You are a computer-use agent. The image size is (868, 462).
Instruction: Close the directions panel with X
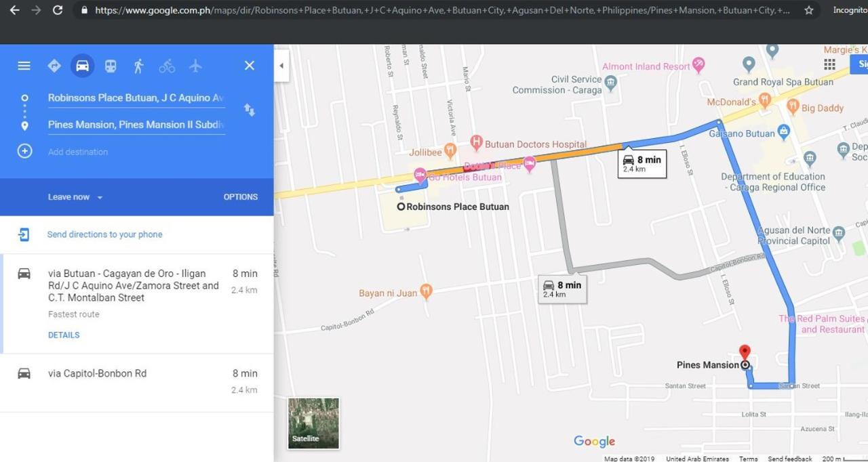[x=250, y=66]
